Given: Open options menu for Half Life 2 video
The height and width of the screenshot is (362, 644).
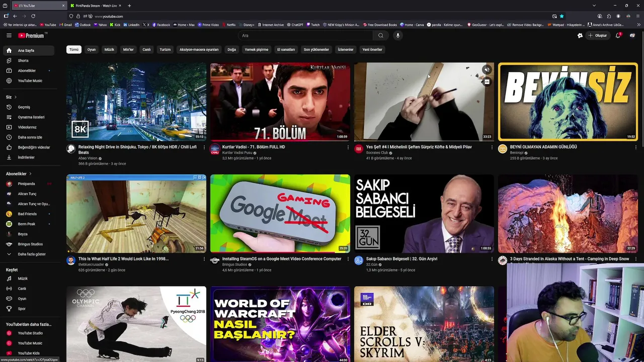Looking at the screenshot, I should point(204,259).
